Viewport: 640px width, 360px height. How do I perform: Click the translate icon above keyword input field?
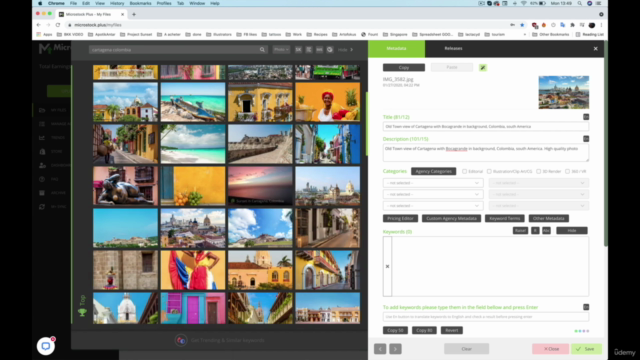point(586,307)
